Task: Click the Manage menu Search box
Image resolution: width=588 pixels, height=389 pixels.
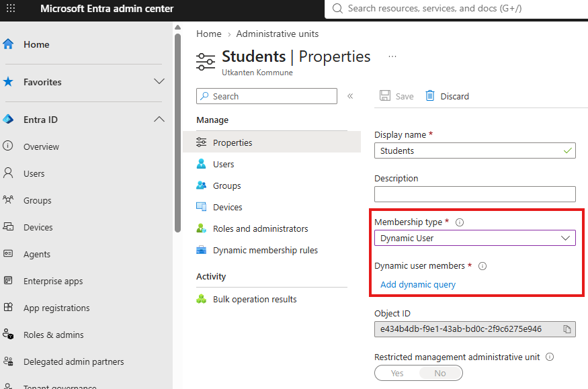Action: [267, 96]
